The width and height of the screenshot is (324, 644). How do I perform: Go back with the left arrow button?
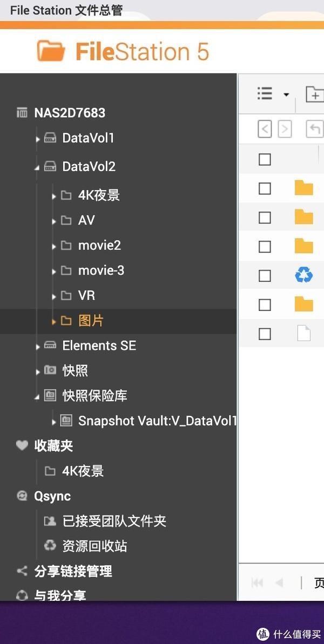pos(265,130)
